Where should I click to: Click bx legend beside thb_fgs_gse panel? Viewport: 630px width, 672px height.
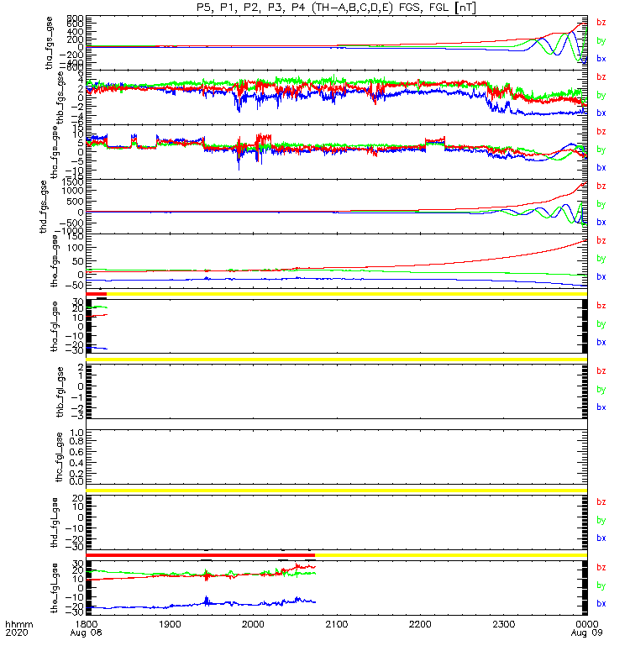[x=601, y=113]
